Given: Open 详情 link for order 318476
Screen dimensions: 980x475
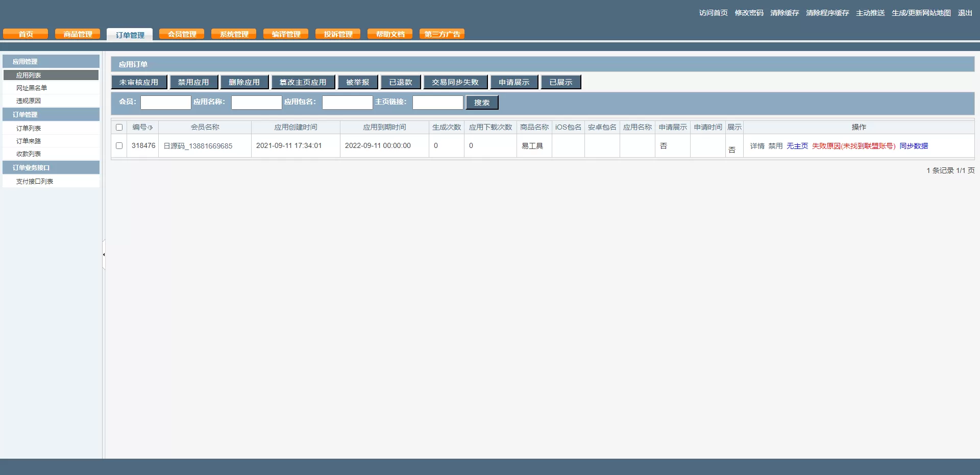Looking at the screenshot, I should (x=757, y=146).
